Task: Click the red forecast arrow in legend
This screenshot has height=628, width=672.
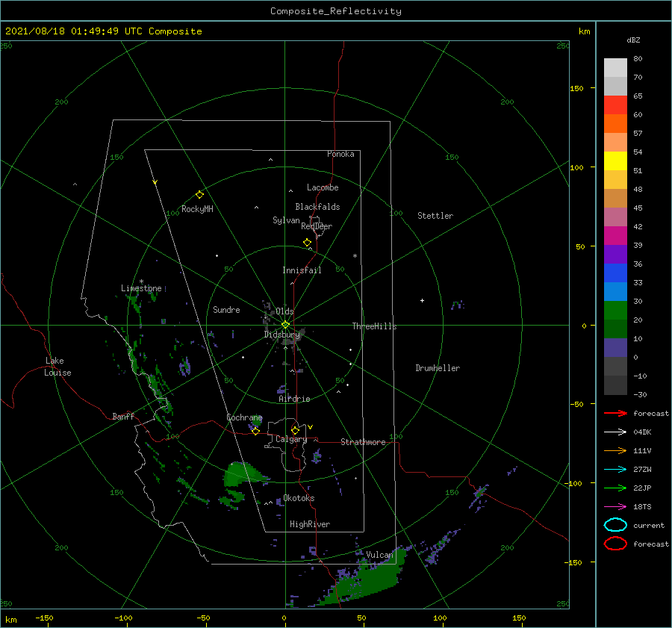Action: pyautogui.click(x=615, y=413)
